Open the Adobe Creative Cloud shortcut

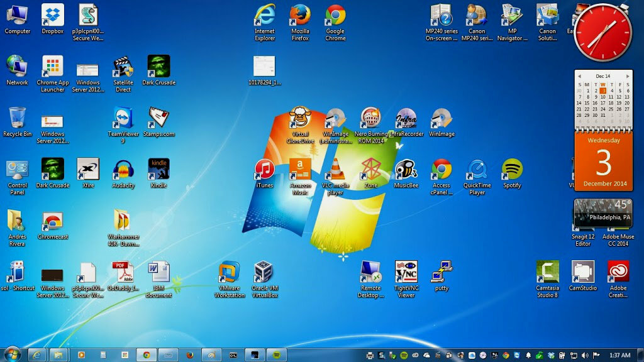pyautogui.click(x=618, y=279)
